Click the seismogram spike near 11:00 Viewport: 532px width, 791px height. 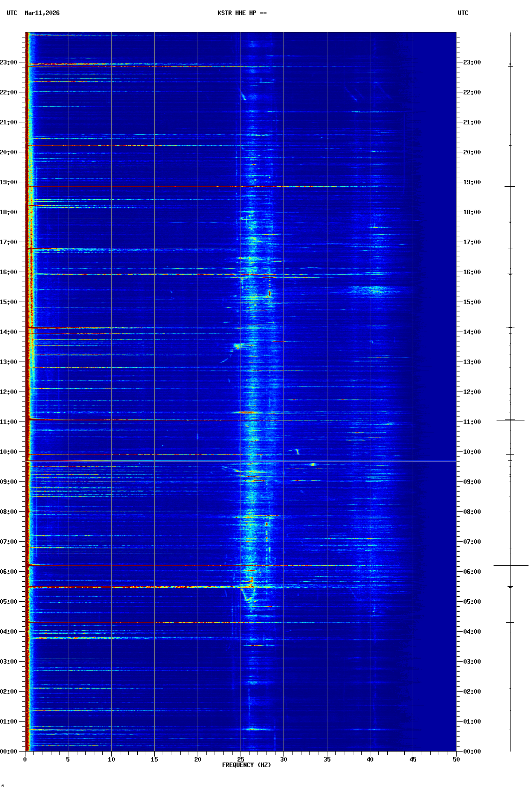pyautogui.click(x=510, y=420)
